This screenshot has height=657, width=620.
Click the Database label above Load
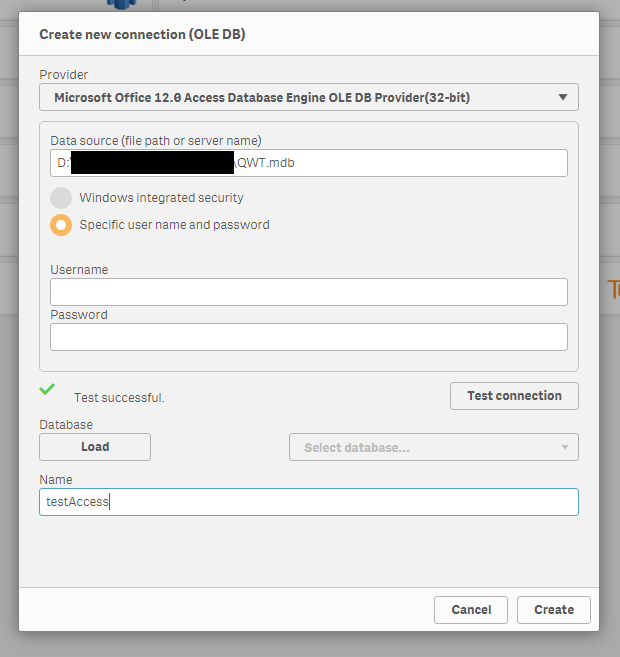click(x=66, y=425)
